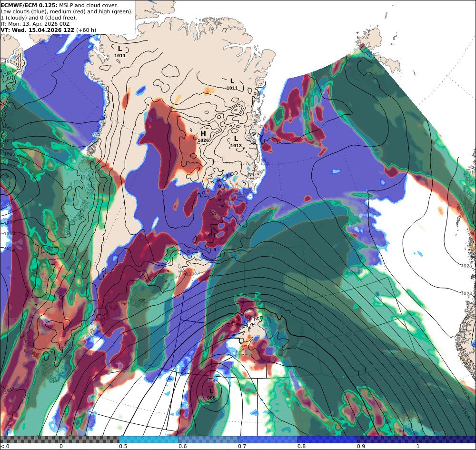
Task: Pick the 0.6–0.7 colorbar segment
Action: [x=208, y=440]
